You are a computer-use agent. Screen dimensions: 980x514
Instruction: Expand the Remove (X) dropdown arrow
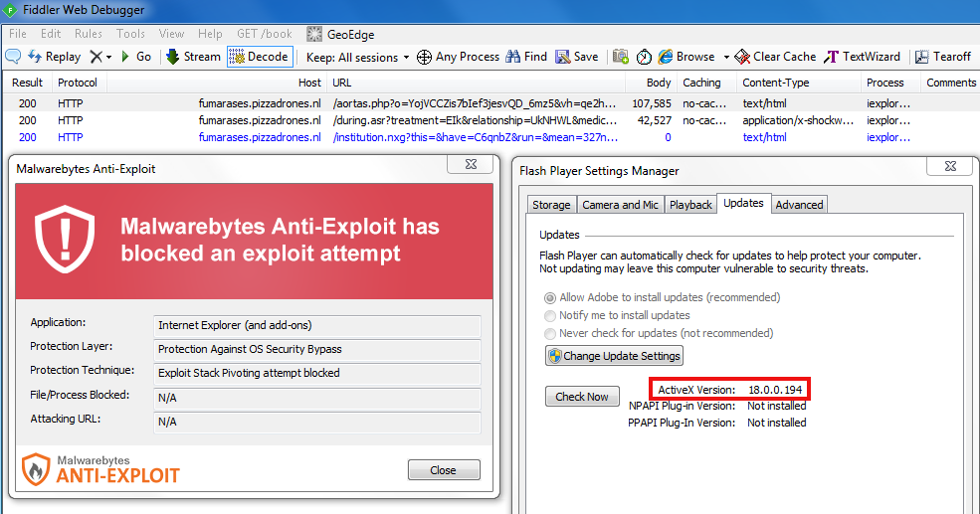pos(108,57)
